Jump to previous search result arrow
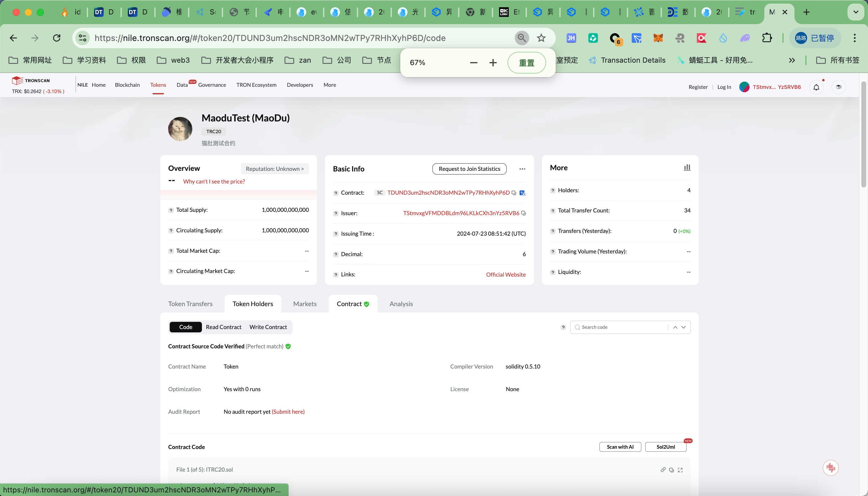The height and width of the screenshot is (496, 868). (x=675, y=327)
